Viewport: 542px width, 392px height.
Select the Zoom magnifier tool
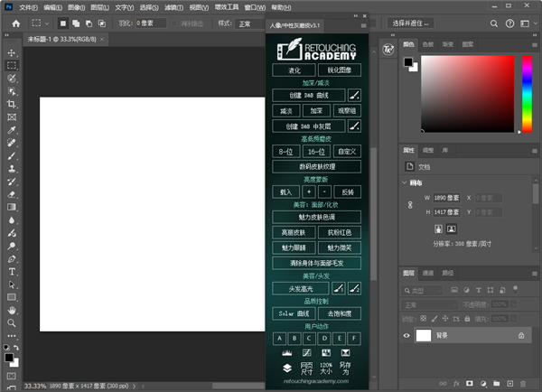[x=12, y=322]
